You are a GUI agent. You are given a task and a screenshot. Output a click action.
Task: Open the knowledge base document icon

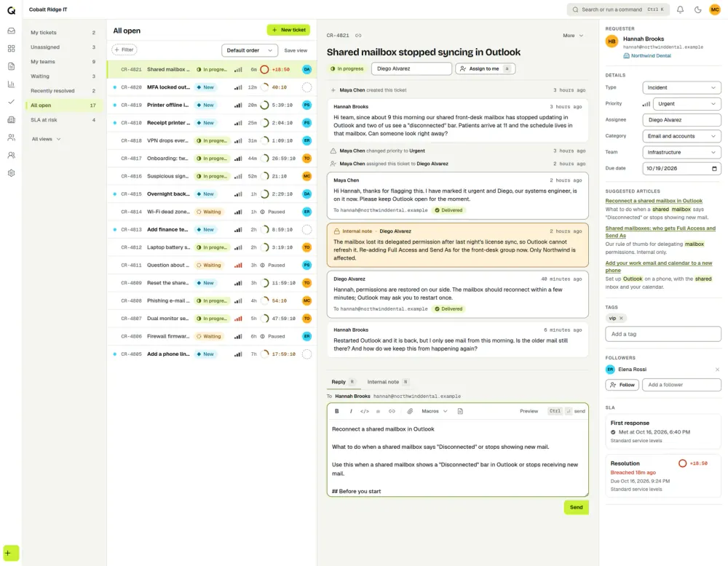click(x=11, y=66)
